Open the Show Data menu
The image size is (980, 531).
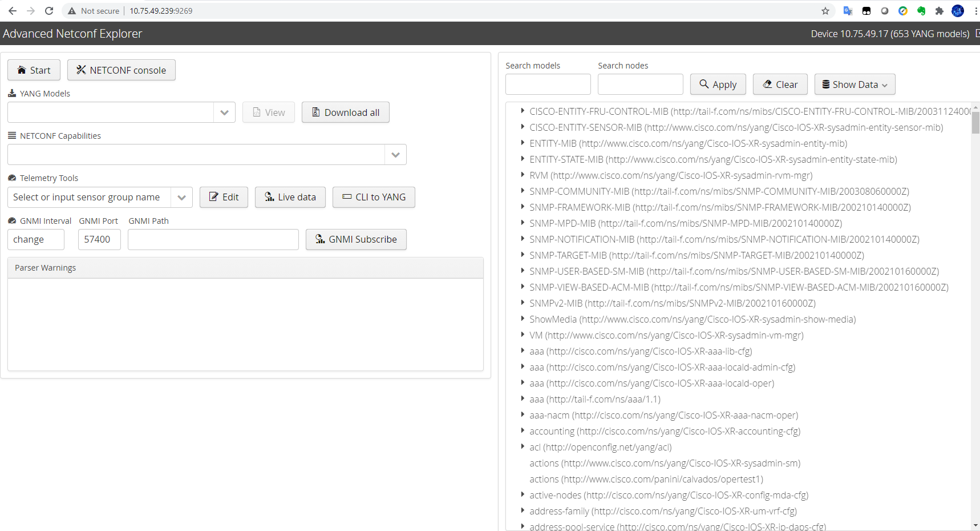click(x=855, y=85)
